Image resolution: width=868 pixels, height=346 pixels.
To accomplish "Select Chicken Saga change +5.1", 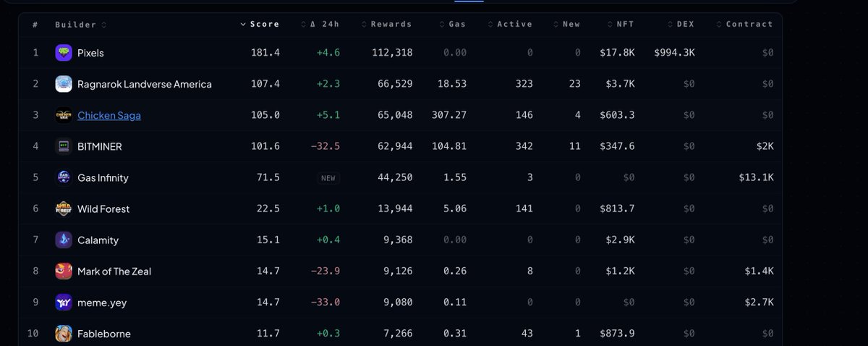I will tap(328, 115).
